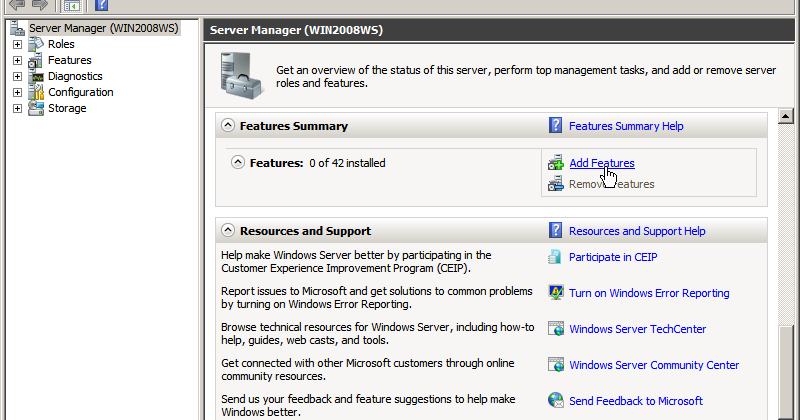The height and width of the screenshot is (420, 800).
Task: Click the Features node icon in tree
Action: coord(36,60)
